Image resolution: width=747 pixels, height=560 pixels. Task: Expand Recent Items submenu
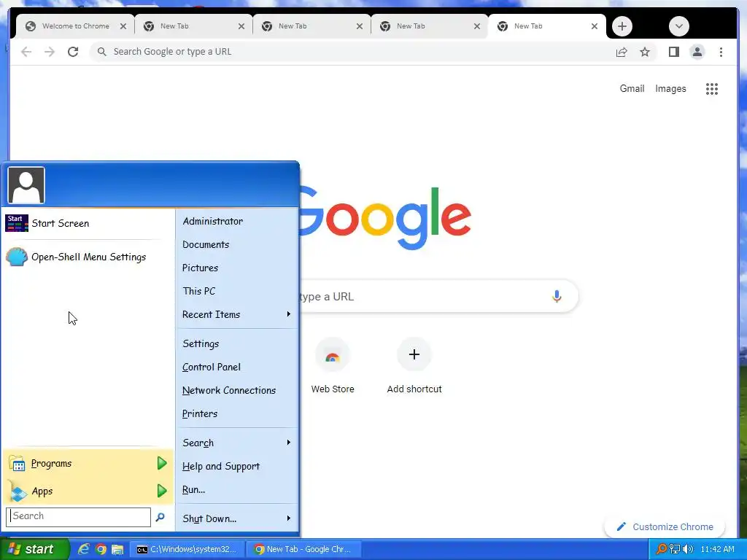237,314
